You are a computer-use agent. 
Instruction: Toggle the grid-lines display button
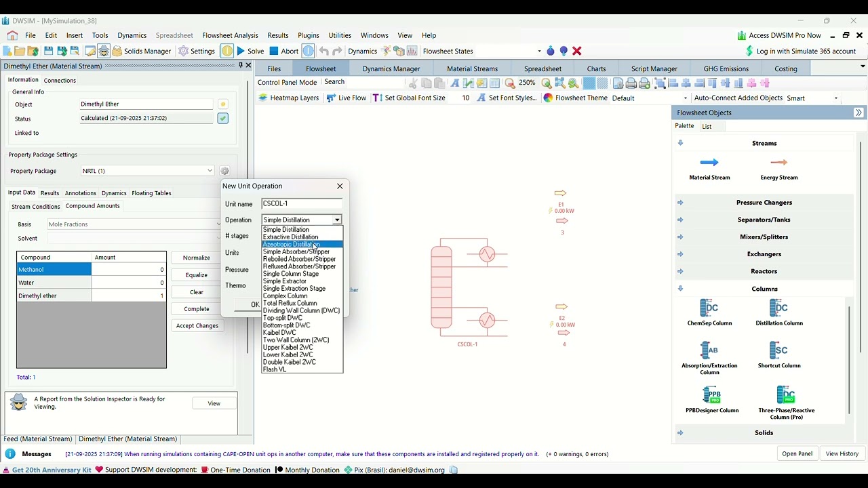point(589,83)
